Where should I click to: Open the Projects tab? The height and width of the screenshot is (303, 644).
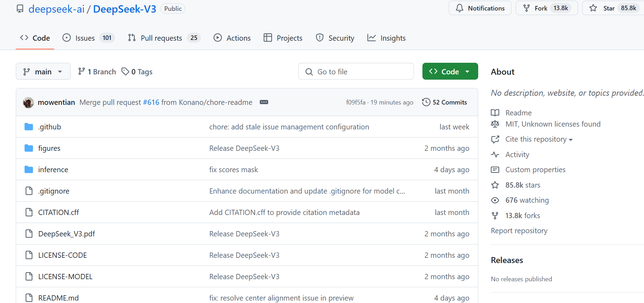[283, 38]
